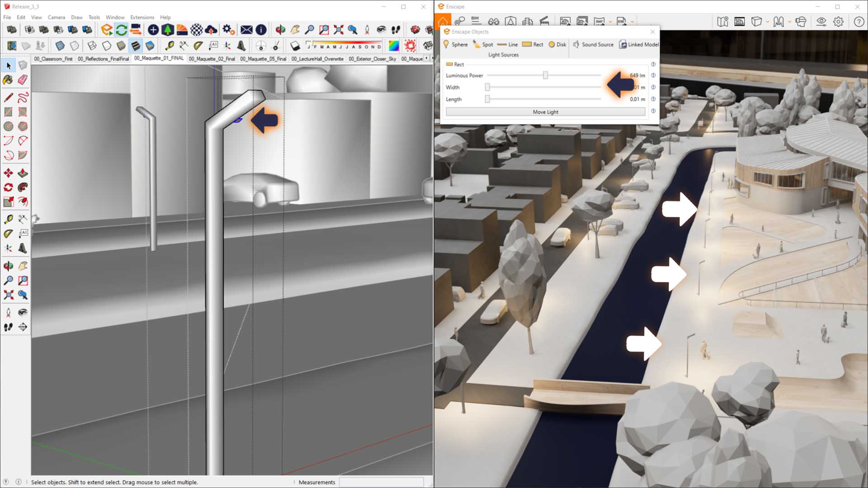Click the Move Light button
Viewport: 868px width, 488px height.
[x=545, y=112]
